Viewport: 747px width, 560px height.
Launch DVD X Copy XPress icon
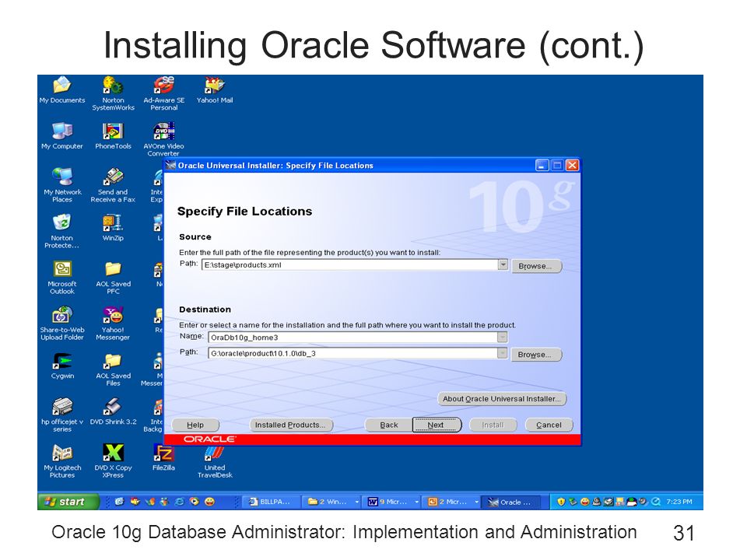coord(113,461)
